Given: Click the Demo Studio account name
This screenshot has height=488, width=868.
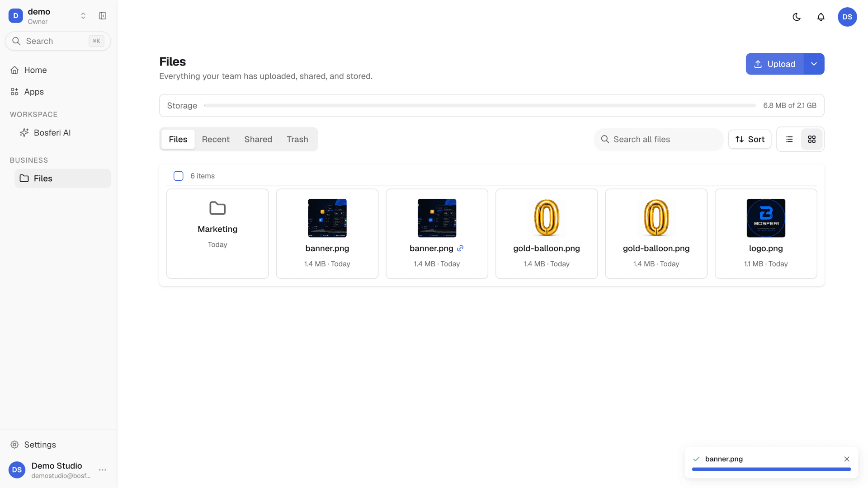Looking at the screenshot, I should pyautogui.click(x=57, y=465).
